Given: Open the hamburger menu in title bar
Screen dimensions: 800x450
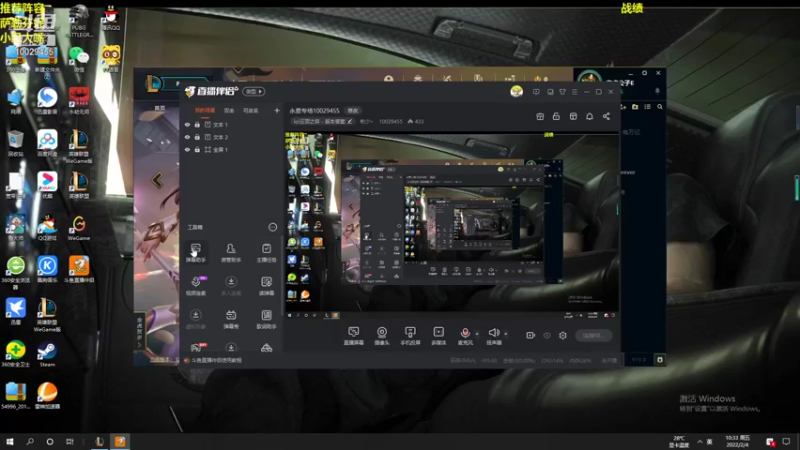Looking at the screenshot, I should 574,92.
